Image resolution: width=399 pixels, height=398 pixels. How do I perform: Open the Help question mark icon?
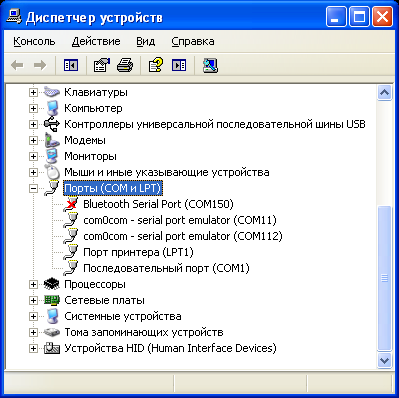coord(156,65)
